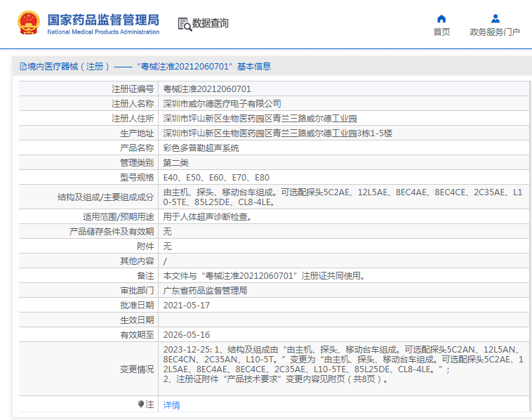
Task: Click the 首页 home icon
Action: (x=441, y=18)
